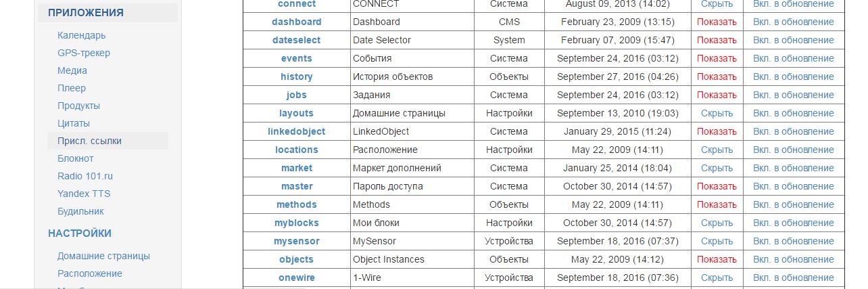The height and width of the screenshot is (289, 868).
Task: Open the onewire module link
Action: tap(296, 277)
